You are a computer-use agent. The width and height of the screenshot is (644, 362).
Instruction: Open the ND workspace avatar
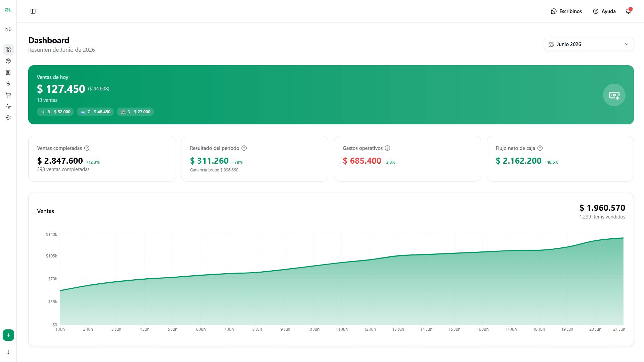pos(8,29)
